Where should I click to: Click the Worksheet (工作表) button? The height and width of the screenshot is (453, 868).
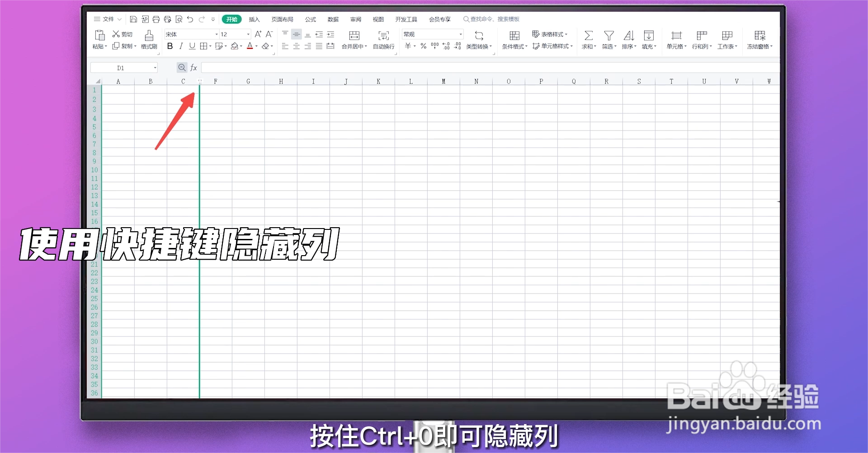point(727,39)
